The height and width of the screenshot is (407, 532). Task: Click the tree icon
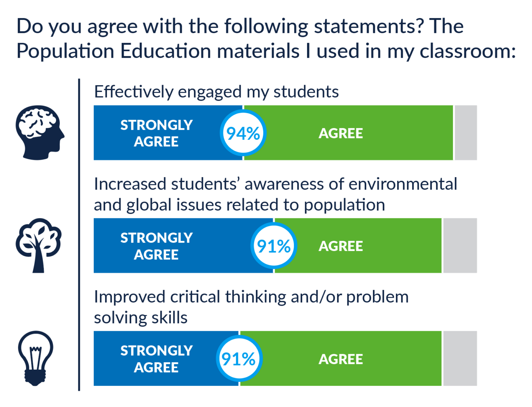[38, 245]
